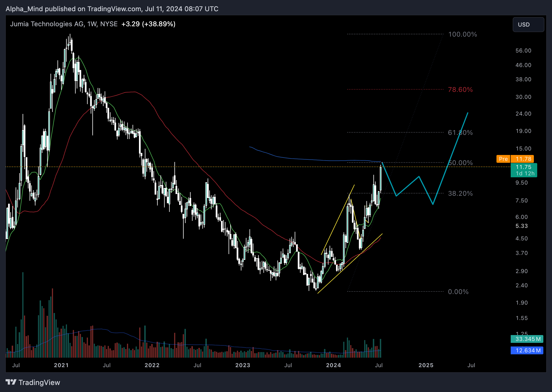Click the 15.00 price axis value
This screenshot has width=552, height=392.
click(x=523, y=149)
